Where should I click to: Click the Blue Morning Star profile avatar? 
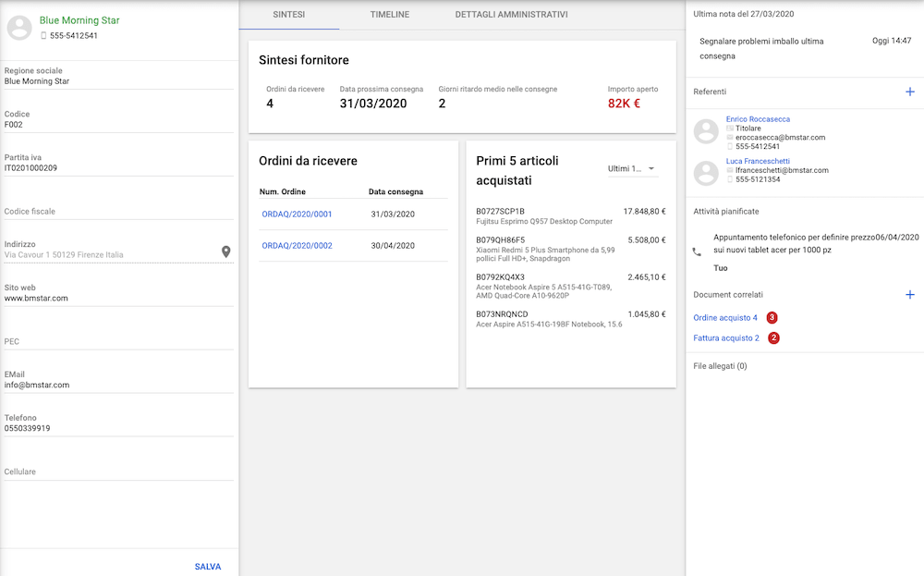click(19, 27)
